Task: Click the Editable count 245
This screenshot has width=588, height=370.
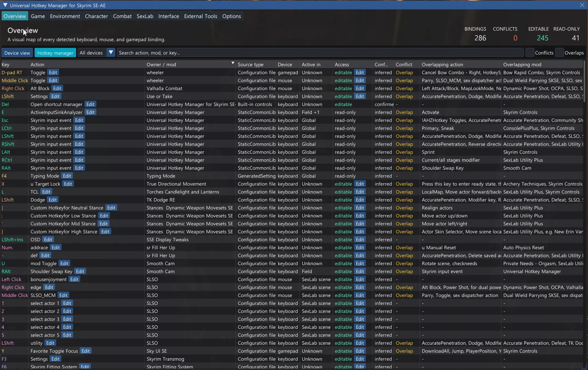Action: (x=543, y=38)
